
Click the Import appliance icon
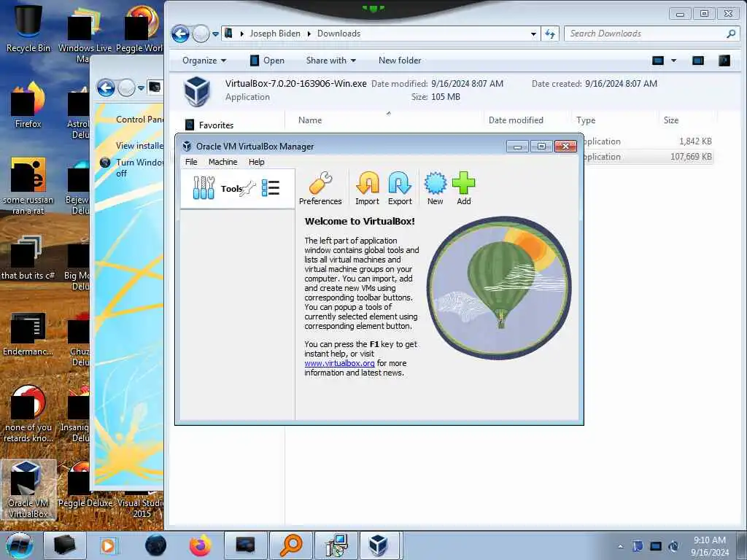click(x=368, y=188)
